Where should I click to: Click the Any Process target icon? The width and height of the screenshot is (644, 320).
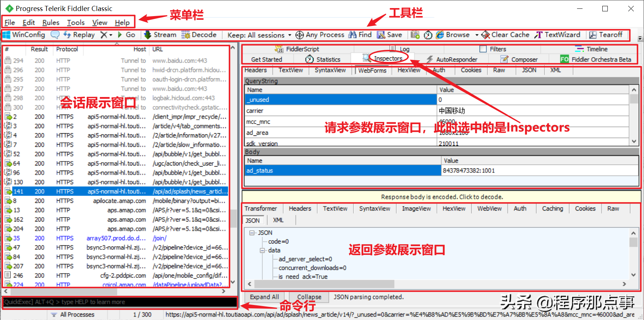(x=299, y=35)
